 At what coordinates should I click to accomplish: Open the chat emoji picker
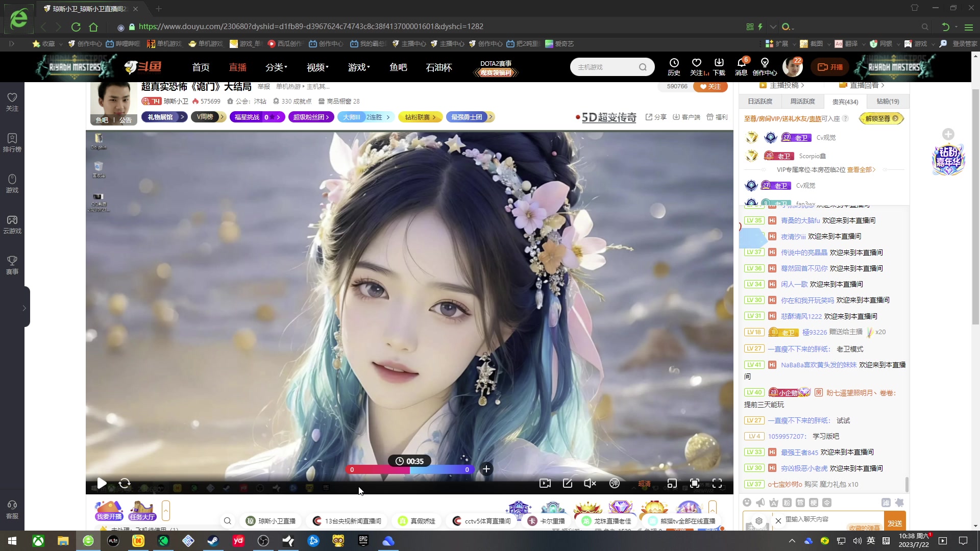pos(748,503)
